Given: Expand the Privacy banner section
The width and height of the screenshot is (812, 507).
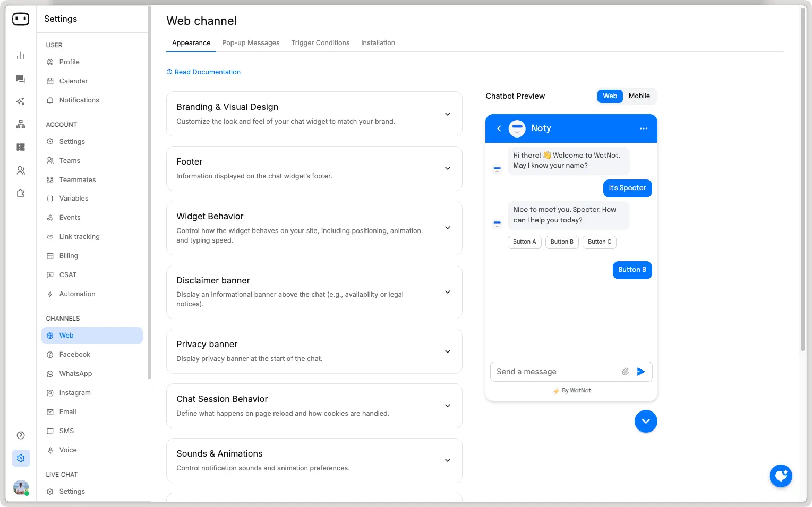Looking at the screenshot, I should (448, 351).
